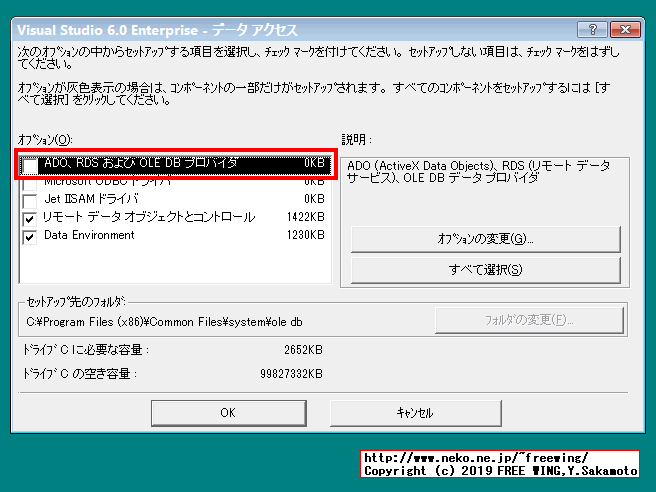
Task: Click the 1422KB size value
Action: (306, 217)
